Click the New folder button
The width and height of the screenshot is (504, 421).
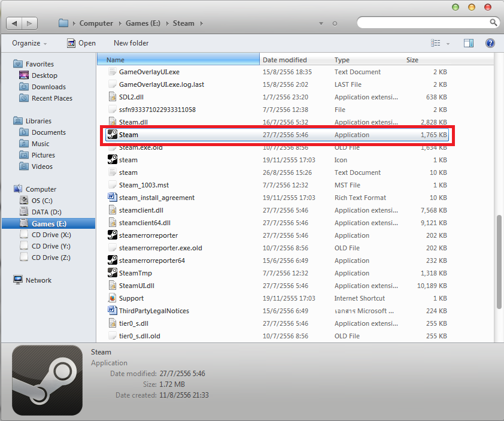pyautogui.click(x=131, y=43)
